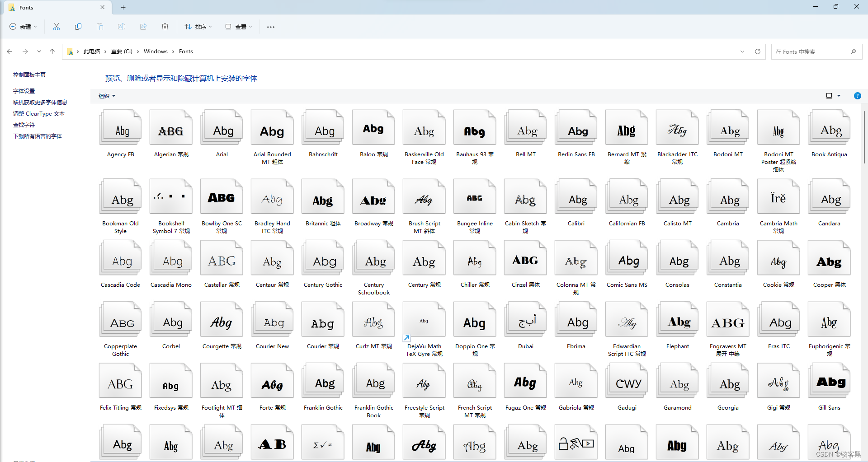Share selected font using share icon
This screenshot has width=868, height=462.
(x=143, y=27)
